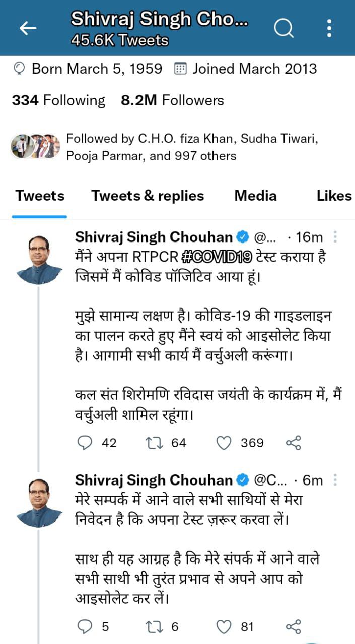Expand options for the 16m tweet
Image resolution: width=355 pixels, height=644 pixels.
click(x=336, y=237)
